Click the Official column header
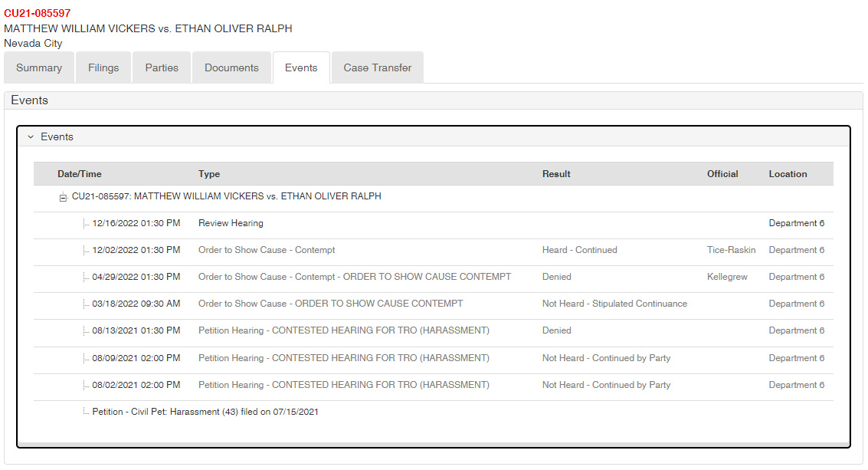 (x=722, y=174)
